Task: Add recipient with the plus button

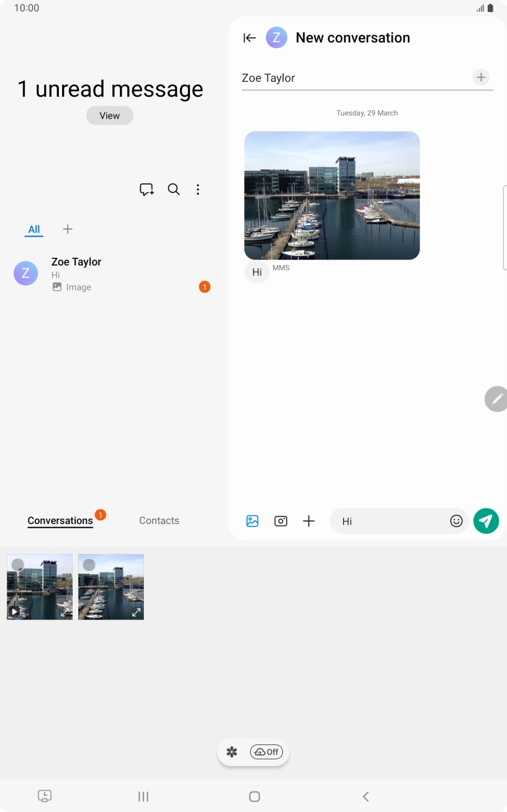Action: pos(481,78)
